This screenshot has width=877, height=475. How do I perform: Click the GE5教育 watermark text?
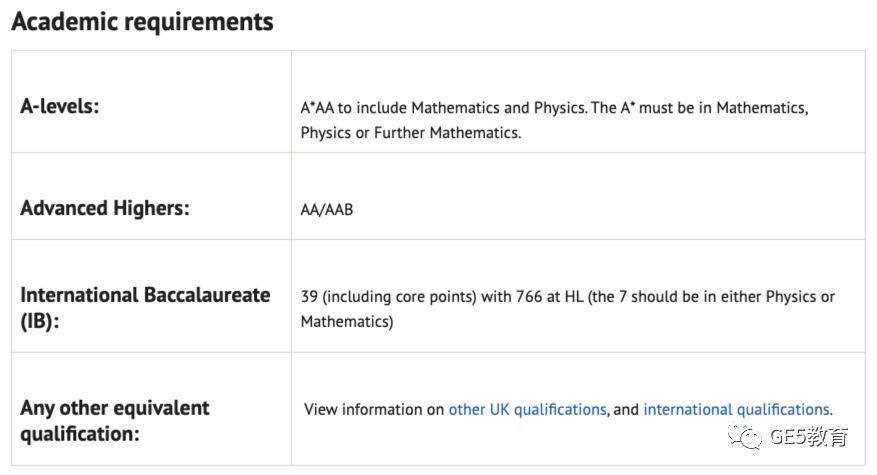[809, 437]
